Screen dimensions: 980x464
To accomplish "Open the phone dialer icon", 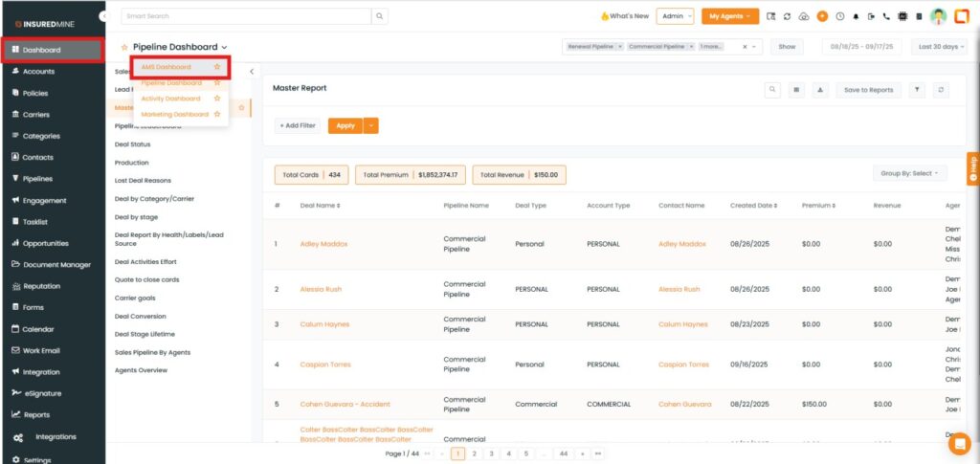I will 886,16.
